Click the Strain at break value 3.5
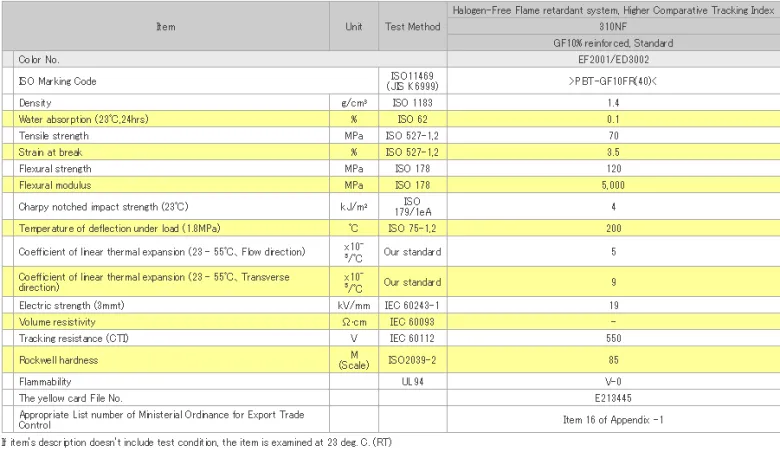Image resolution: width=780 pixels, height=452 pixels. tap(613, 151)
